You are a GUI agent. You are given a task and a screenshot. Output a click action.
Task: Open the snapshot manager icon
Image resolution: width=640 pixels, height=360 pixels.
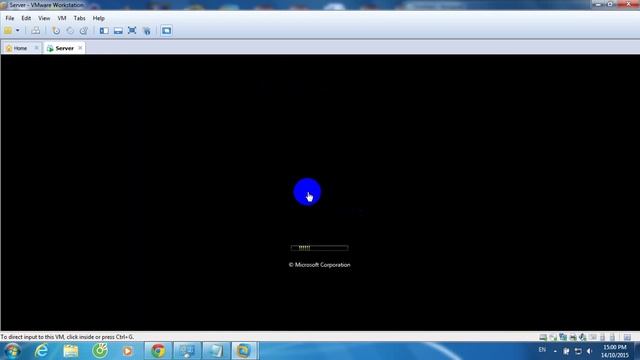click(84, 31)
